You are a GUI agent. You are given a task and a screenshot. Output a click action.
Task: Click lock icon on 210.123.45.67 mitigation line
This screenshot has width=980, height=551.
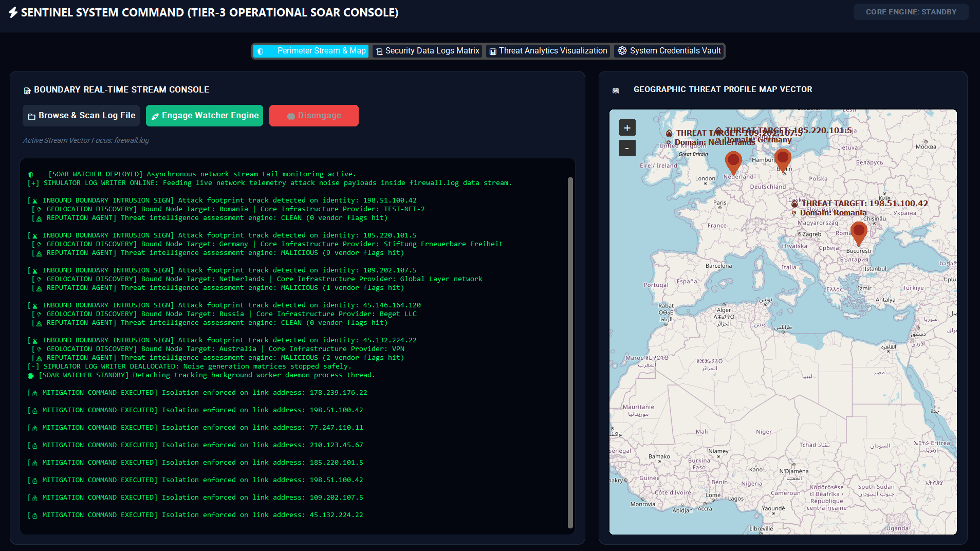[35, 446]
